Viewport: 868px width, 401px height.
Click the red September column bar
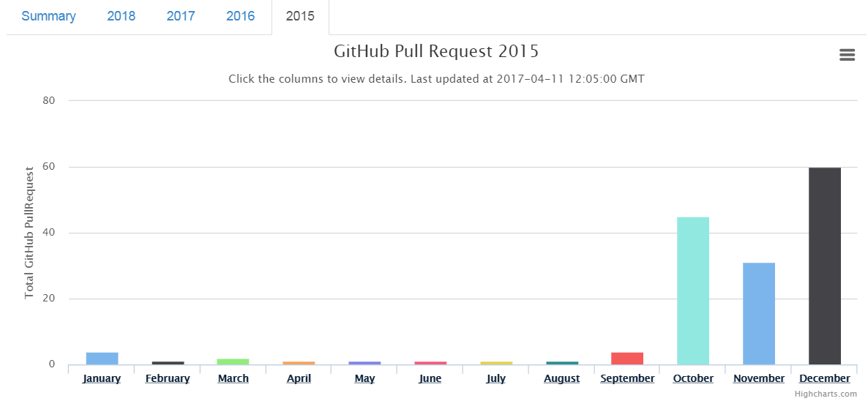pyautogui.click(x=627, y=359)
